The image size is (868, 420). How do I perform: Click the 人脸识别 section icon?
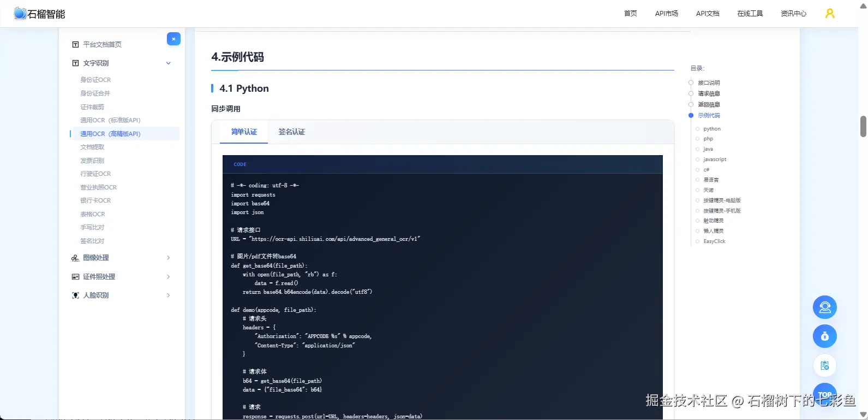click(x=76, y=295)
